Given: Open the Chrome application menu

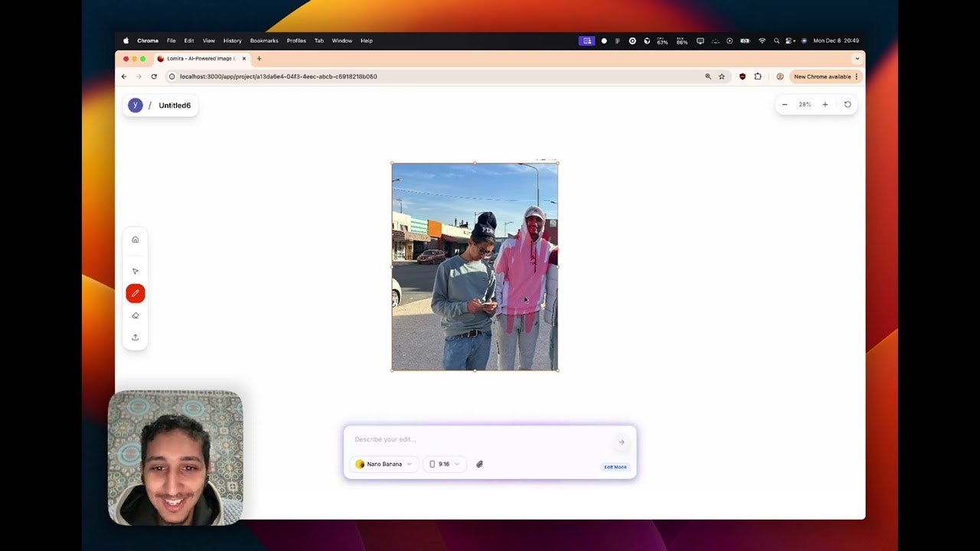Looking at the screenshot, I should 148,41.
